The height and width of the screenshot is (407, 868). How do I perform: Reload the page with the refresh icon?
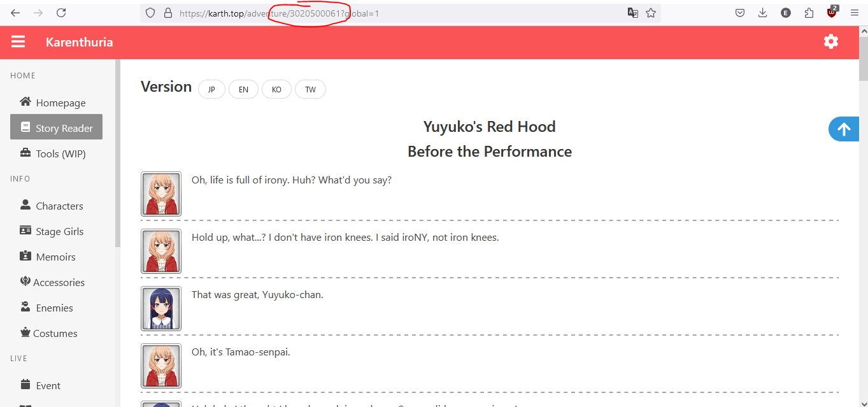[61, 13]
